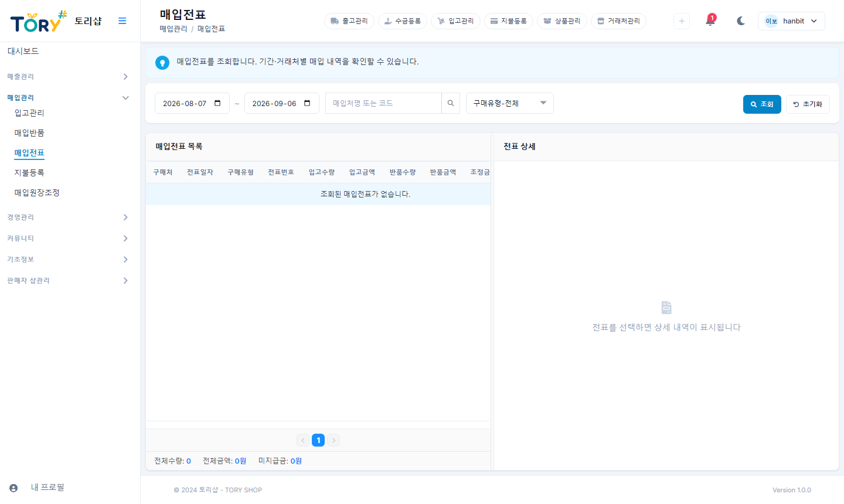Screen dimensions: 844x504
Task: Select page 1 in pagination
Action: pos(318,440)
